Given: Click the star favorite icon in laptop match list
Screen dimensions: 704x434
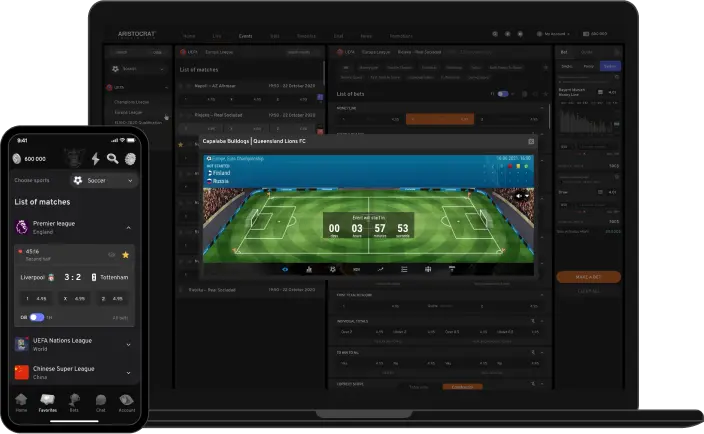Looking at the screenshot, I should (x=180, y=145).
